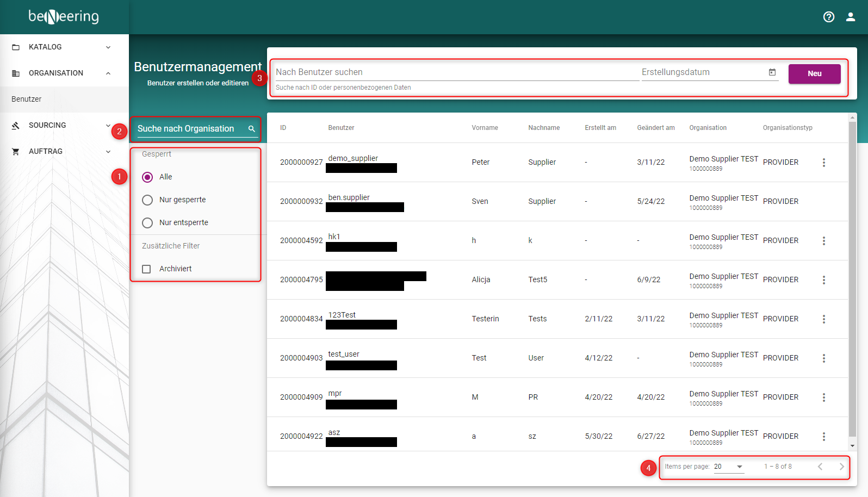Viewport: 868px width, 497px height.
Task: Click the Neu button
Action: tap(814, 74)
